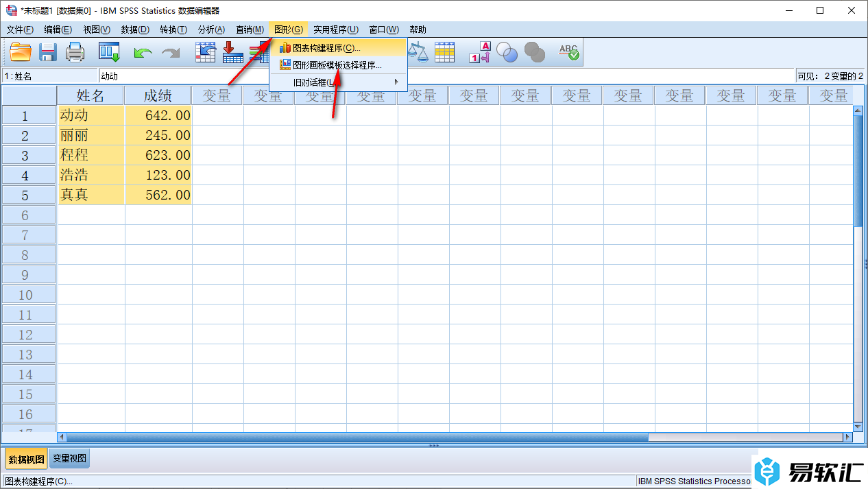Viewport: 868px width, 489px height.
Task: Click the vertical scrollbar up arrow
Action: click(x=858, y=110)
